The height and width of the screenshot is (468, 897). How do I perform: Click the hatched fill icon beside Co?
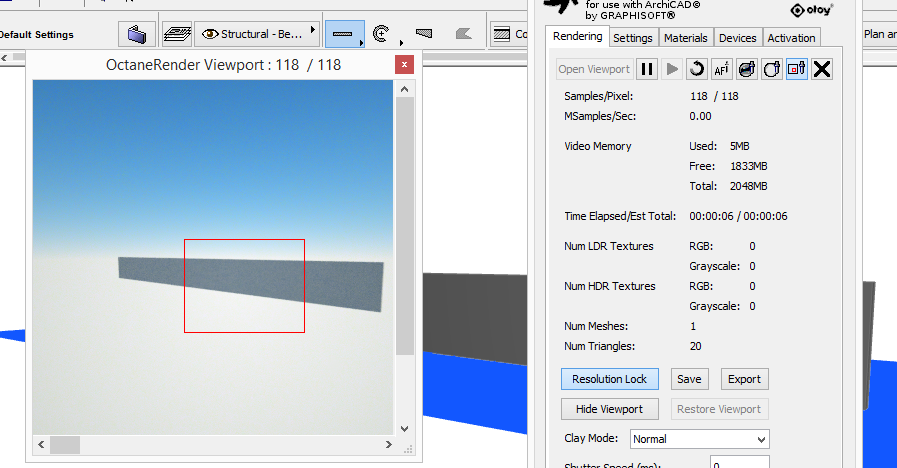[x=502, y=34]
